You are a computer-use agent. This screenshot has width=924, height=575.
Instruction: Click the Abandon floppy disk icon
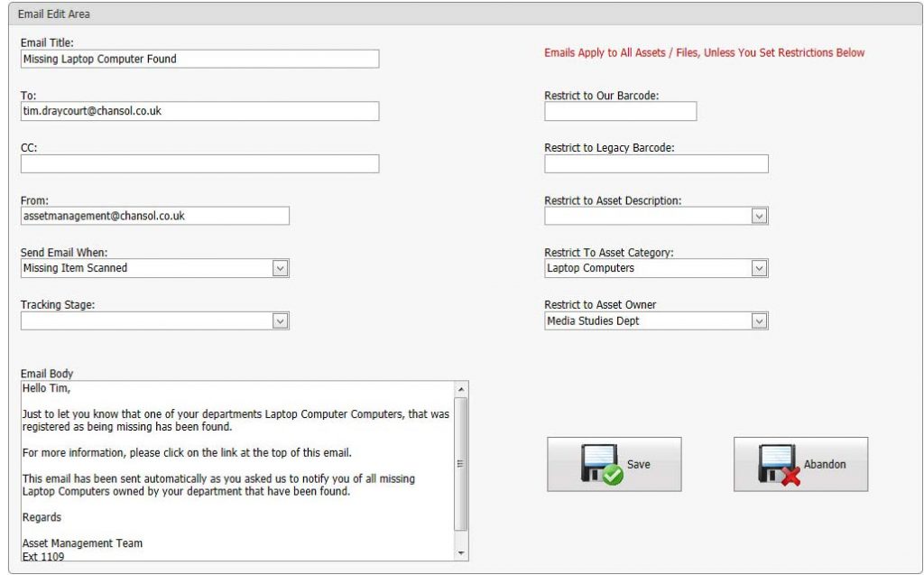[776, 463]
